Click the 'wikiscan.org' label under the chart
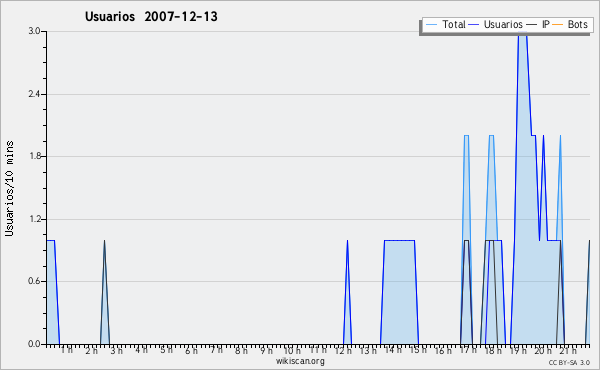Viewport: 600px width, 370px height. coord(300,361)
